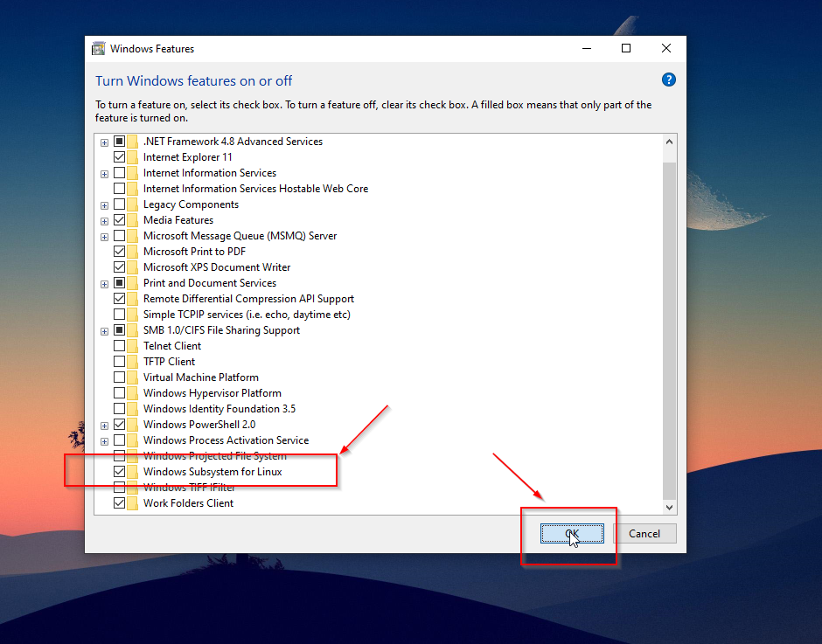822x644 pixels.
Task: Click the folder icon beside Windows Subsystem for Linux
Action: coord(133,472)
